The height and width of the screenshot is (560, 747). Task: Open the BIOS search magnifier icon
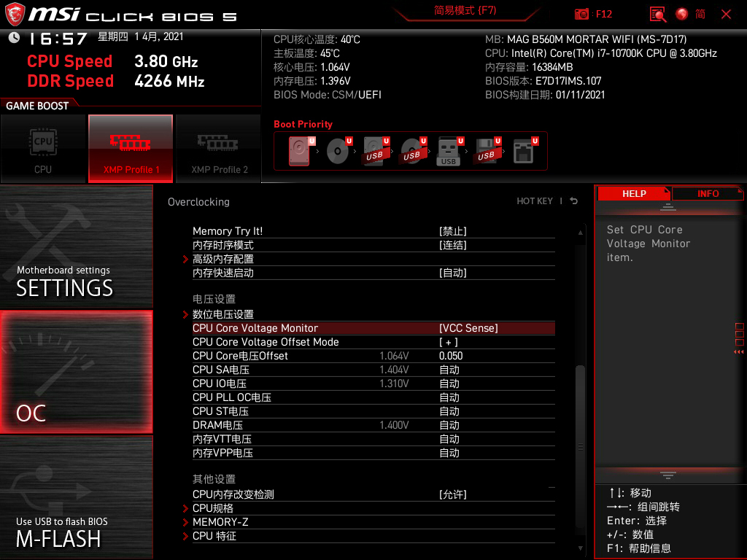[658, 15]
